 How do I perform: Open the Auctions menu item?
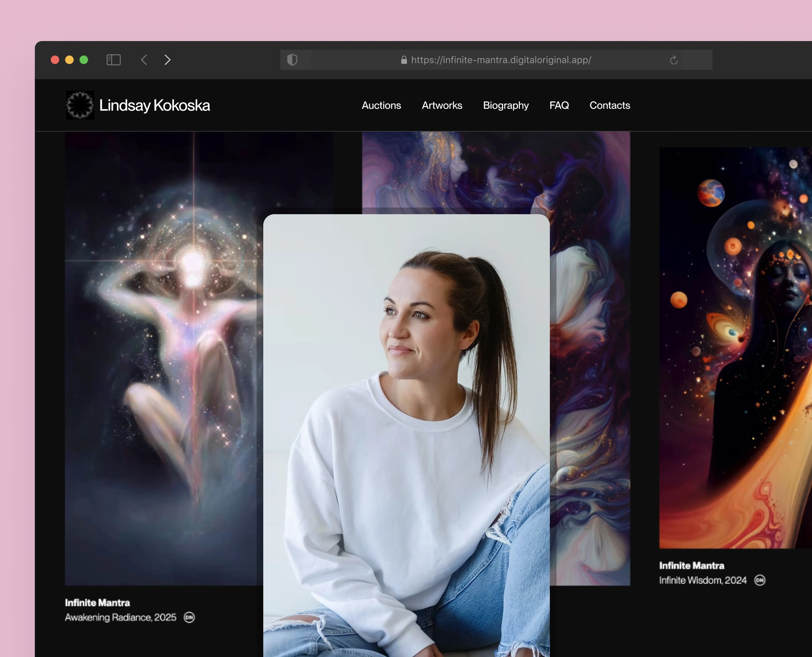pos(381,105)
